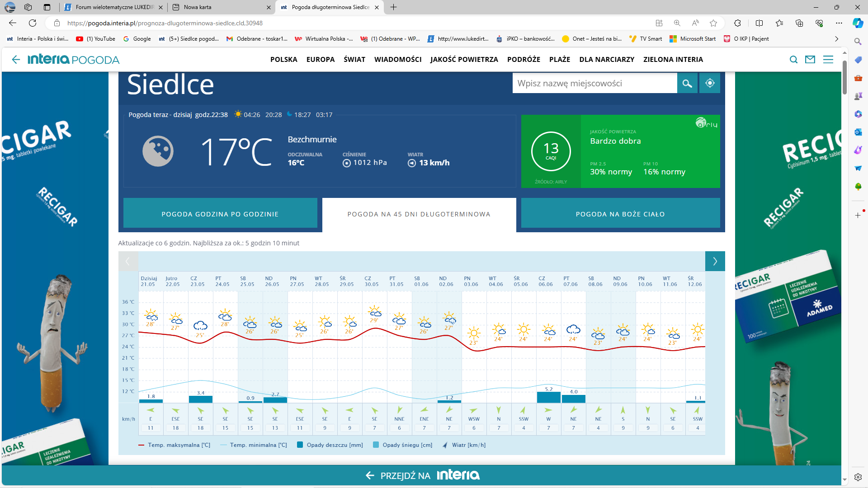The height and width of the screenshot is (488, 868).
Task: Click the city search magnifier button
Action: (x=687, y=83)
